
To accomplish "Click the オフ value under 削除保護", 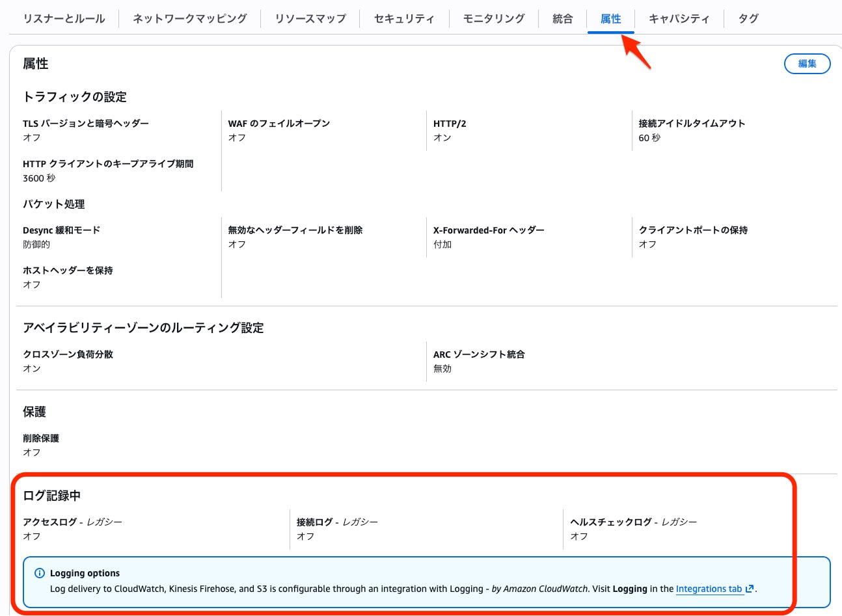I will [x=32, y=453].
